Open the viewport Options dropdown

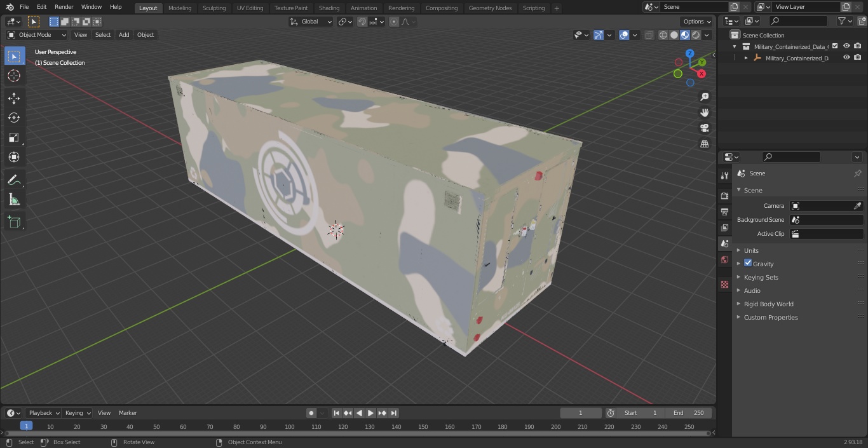pos(697,22)
